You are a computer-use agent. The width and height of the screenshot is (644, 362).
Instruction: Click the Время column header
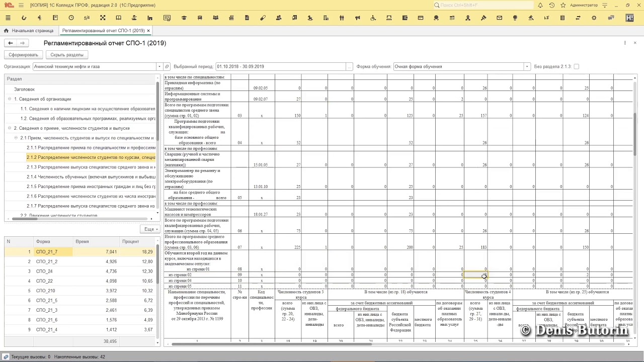click(x=96, y=241)
